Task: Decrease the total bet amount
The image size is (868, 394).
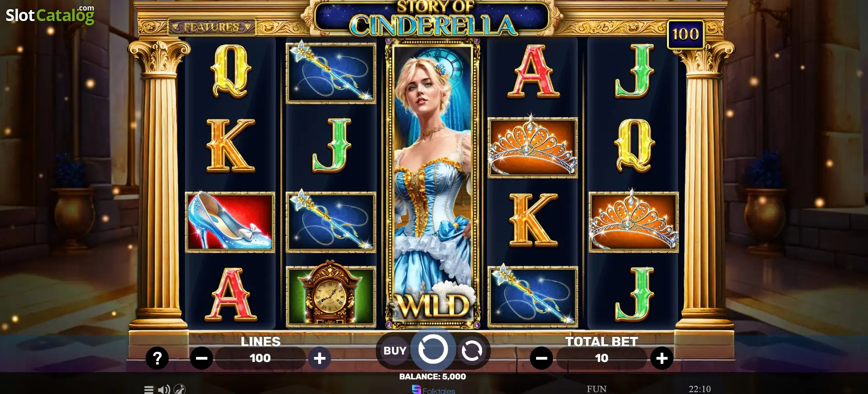Action: tap(542, 358)
